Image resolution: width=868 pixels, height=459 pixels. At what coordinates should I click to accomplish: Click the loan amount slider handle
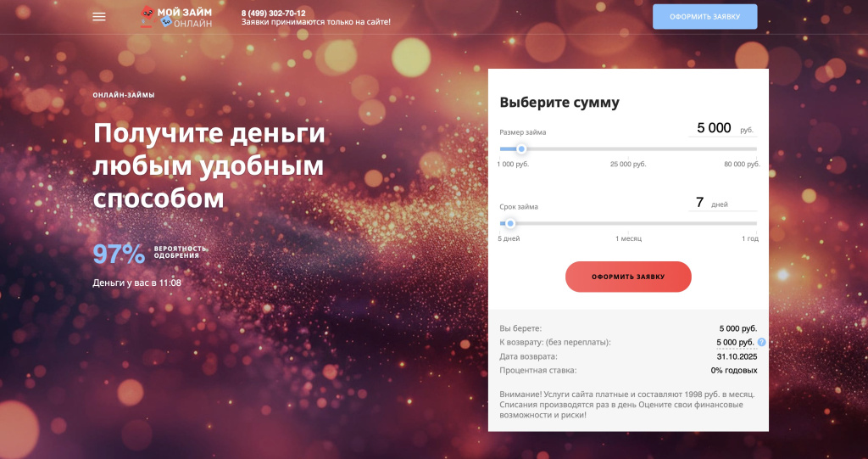521,148
